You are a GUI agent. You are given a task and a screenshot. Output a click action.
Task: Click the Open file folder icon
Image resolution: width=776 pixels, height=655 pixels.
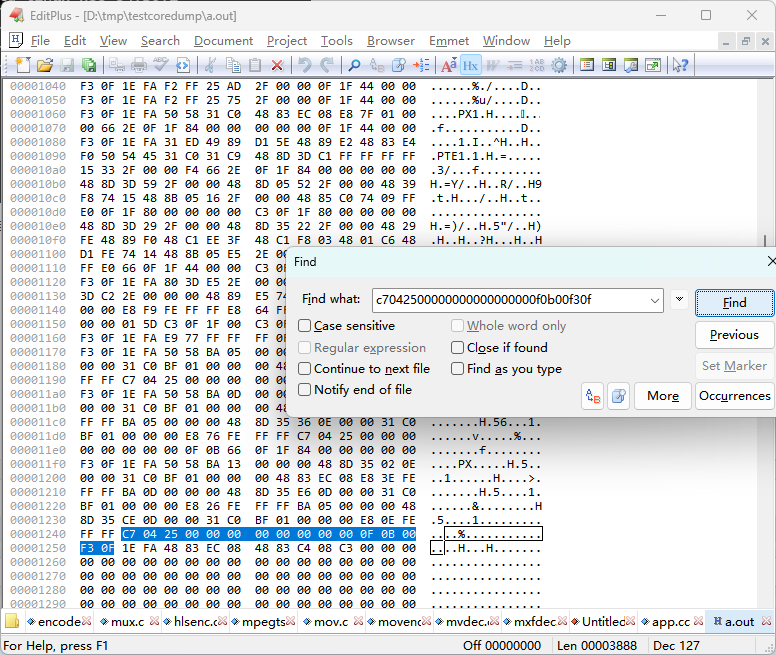(x=45, y=65)
